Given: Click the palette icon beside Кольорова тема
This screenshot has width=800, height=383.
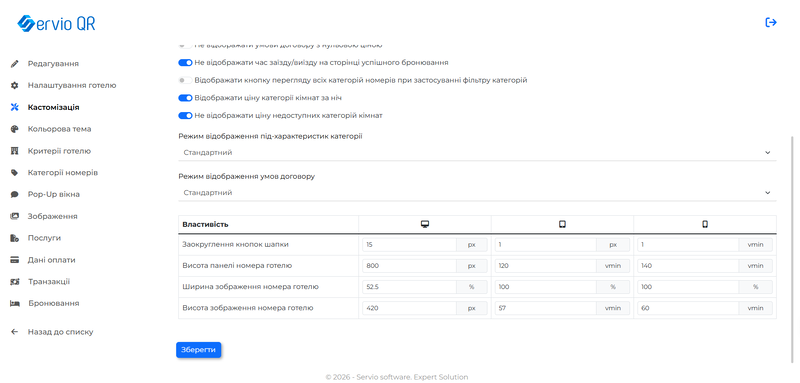Looking at the screenshot, I should (x=14, y=129).
